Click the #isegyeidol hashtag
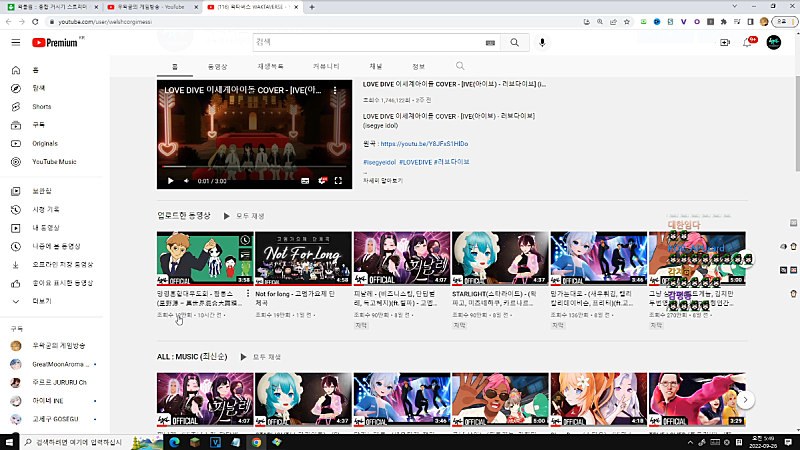 coord(379,162)
